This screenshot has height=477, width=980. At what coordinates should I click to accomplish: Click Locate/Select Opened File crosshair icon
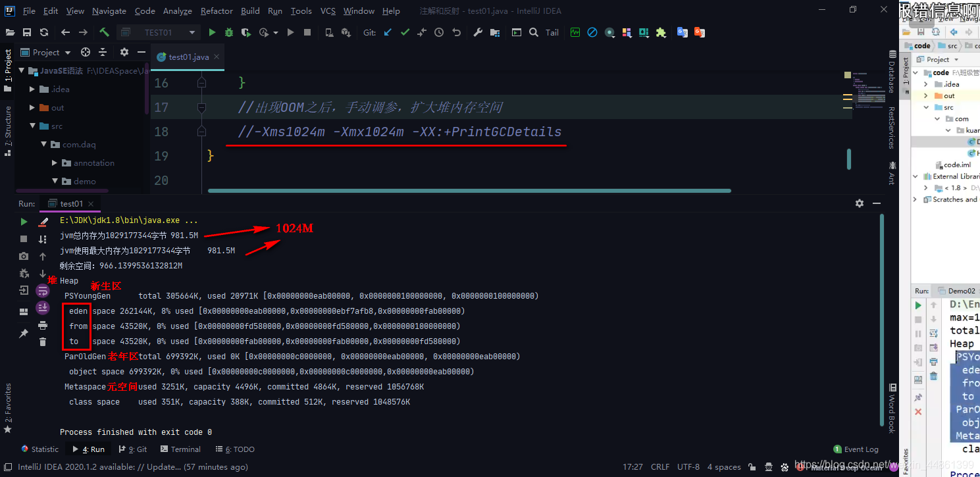pyautogui.click(x=86, y=52)
